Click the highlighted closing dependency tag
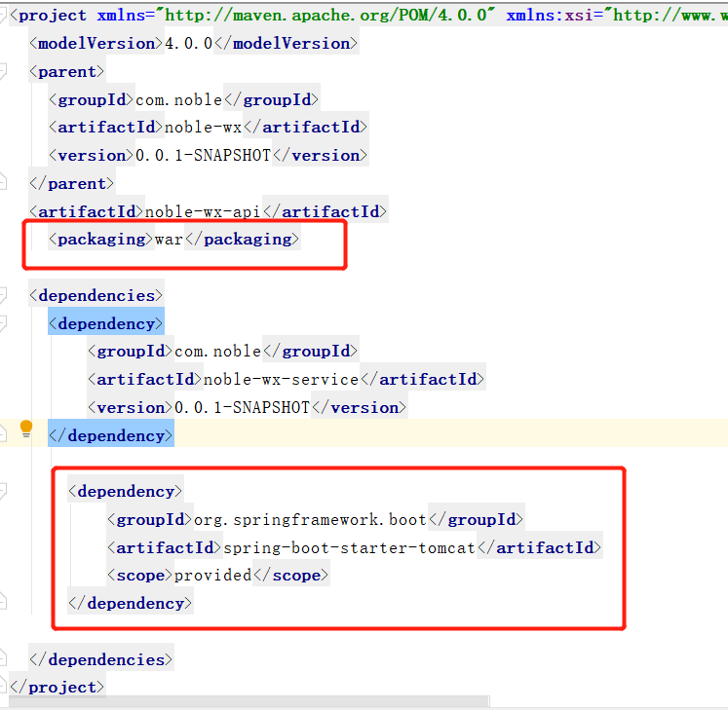Viewport: 728px width, 710px height. pyautogui.click(x=111, y=435)
